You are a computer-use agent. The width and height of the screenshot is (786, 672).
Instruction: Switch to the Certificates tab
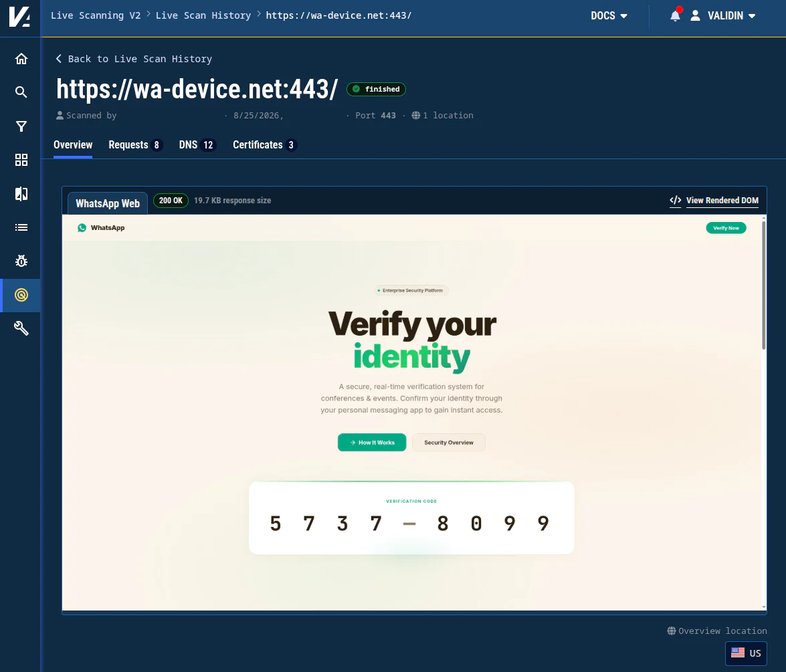[x=265, y=145]
